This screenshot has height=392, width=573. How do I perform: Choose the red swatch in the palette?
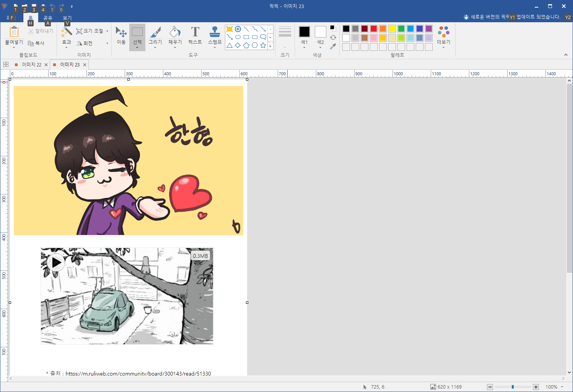[374, 29]
